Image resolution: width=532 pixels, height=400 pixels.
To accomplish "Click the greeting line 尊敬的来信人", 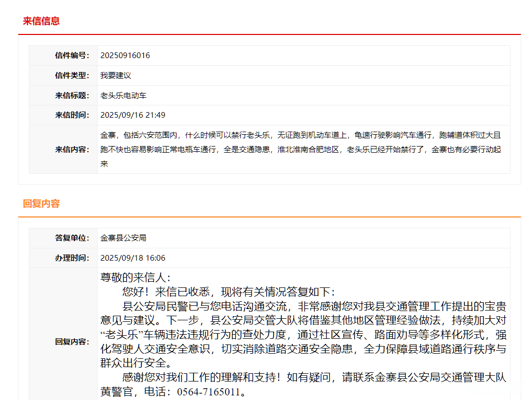I will pos(136,278).
